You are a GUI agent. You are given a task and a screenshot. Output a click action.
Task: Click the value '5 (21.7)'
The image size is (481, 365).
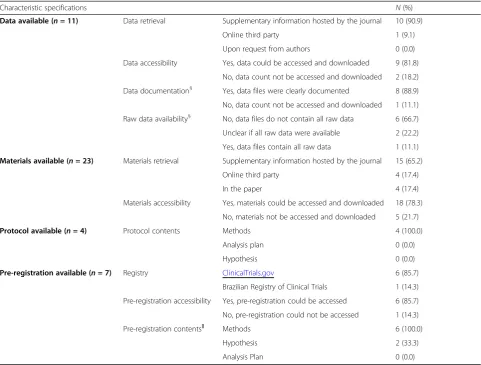(407, 217)
